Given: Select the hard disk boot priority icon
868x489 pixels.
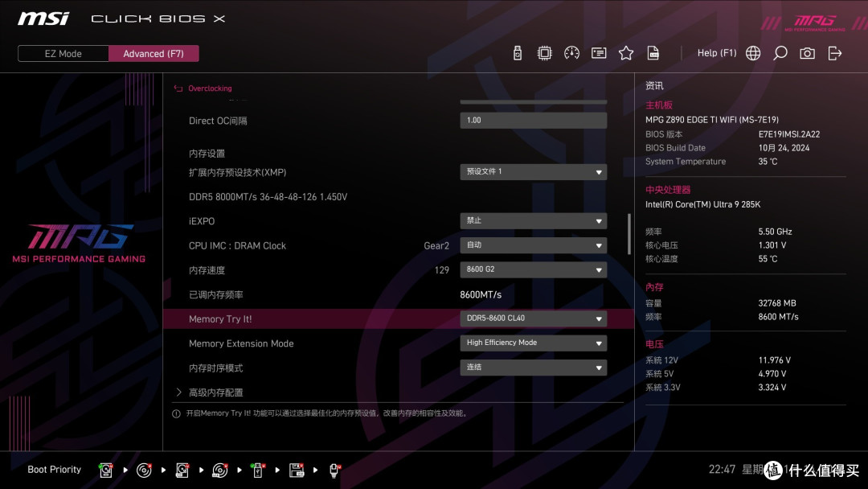Looking at the screenshot, I should (x=106, y=471).
